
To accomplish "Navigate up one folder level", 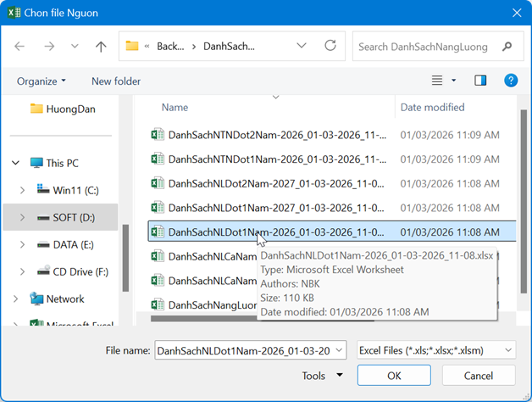I will point(101,46).
